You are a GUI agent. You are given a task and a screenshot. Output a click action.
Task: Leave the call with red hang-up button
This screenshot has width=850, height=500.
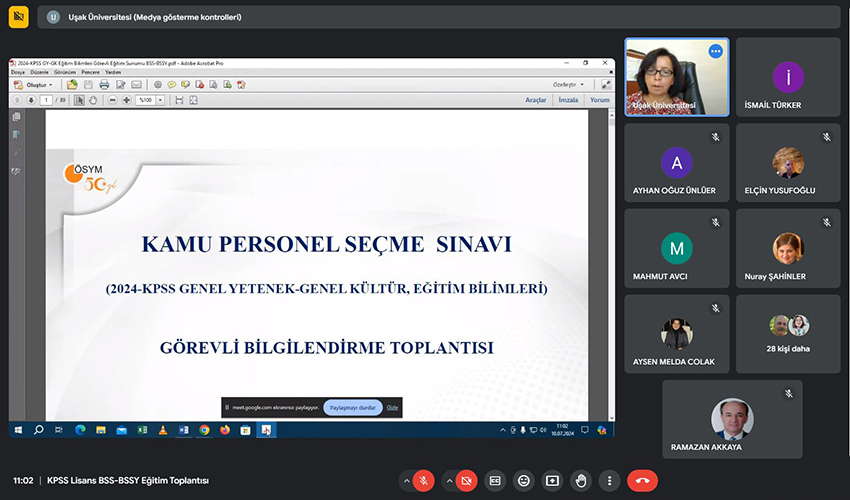(x=642, y=481)
